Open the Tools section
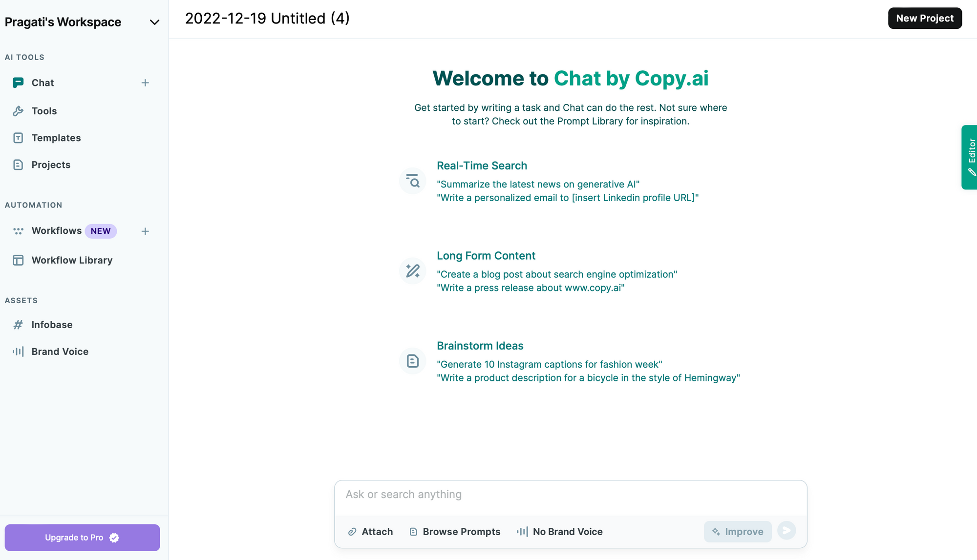Viewport: 977px width, 560px height. tap(44, 111)
